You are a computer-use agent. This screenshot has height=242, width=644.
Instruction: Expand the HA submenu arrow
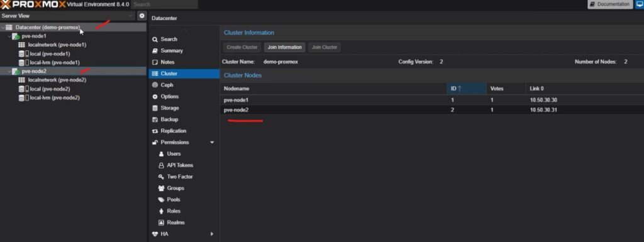(x=212, y=234)
